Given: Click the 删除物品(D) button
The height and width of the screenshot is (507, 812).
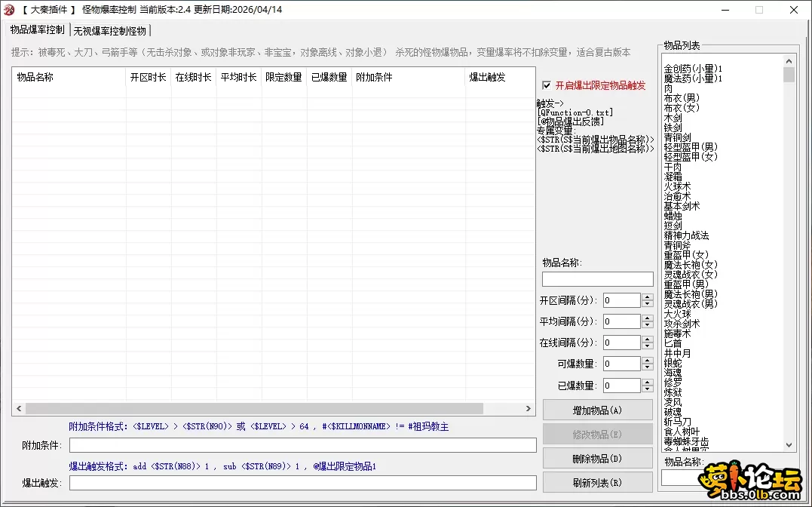Looking at the screenshot, I should (x=598, y=459).
